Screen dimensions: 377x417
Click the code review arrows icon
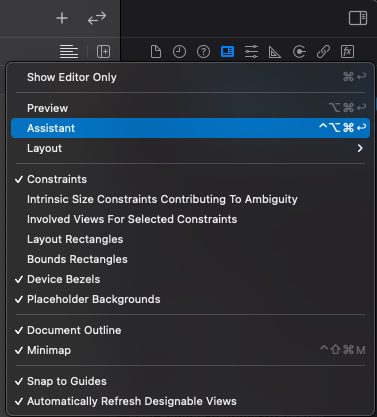click(x=97, y=18)
